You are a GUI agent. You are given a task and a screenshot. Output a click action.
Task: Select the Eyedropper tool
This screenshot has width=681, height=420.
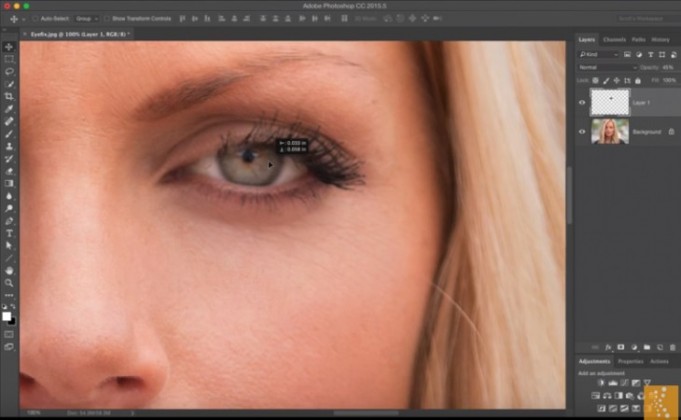point(9,109)
